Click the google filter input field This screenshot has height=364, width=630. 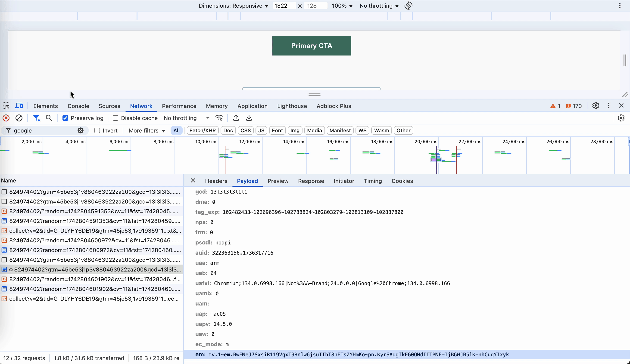(45, 130)
